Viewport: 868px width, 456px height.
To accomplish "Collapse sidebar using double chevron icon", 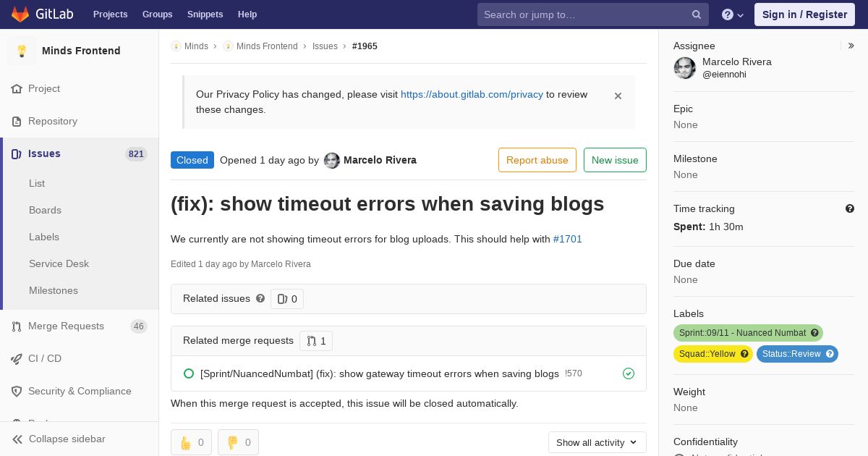I will [17, 439].
